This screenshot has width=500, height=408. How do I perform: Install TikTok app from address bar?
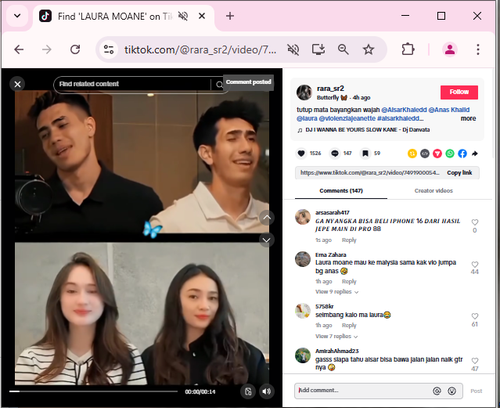318,50
